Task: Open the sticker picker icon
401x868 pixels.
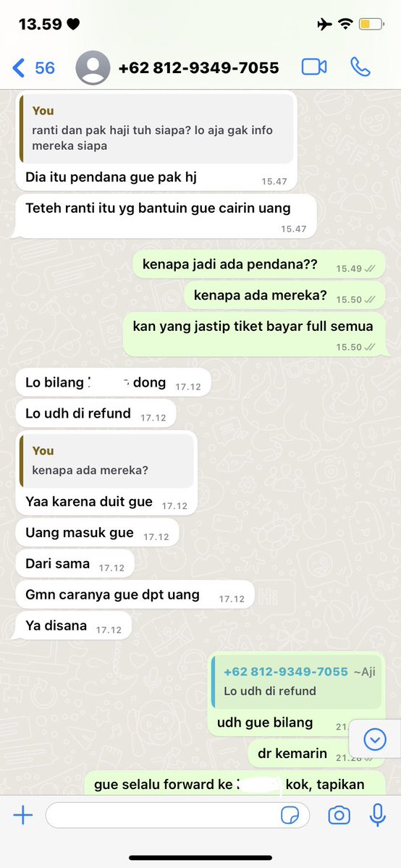Action: click(x=290, y=815)
